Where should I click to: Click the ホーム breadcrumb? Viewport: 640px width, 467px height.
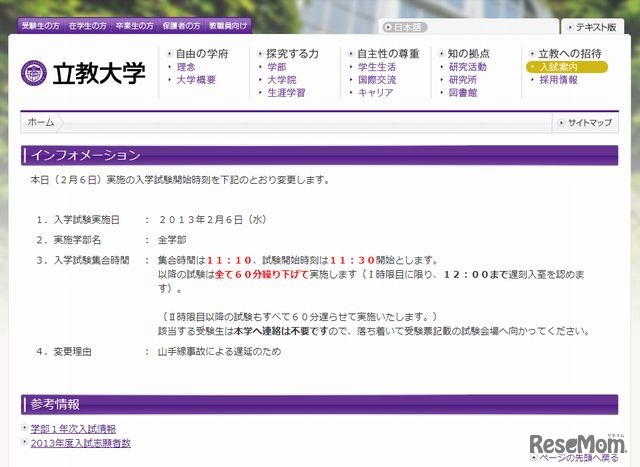[x=41, y=122]
